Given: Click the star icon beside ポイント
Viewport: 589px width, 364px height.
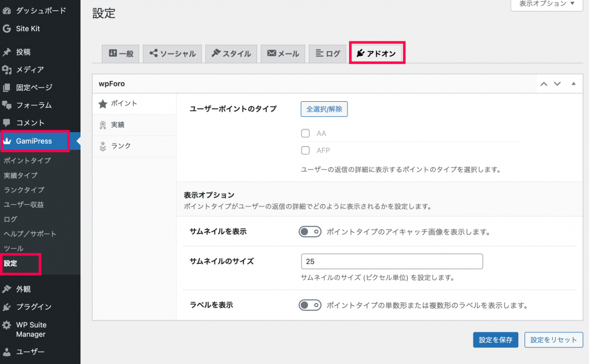Looking at the screenshot, I should point(103,104).
